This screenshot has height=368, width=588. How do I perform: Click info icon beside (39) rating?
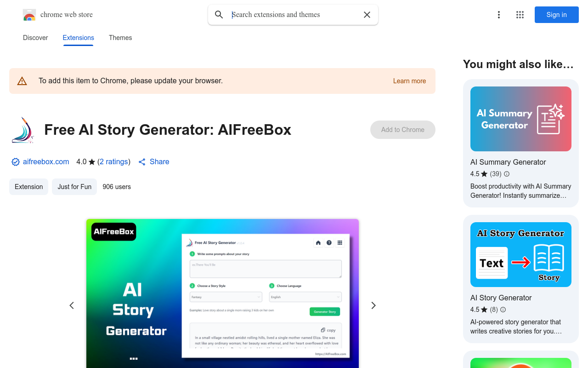pos(507,174)
